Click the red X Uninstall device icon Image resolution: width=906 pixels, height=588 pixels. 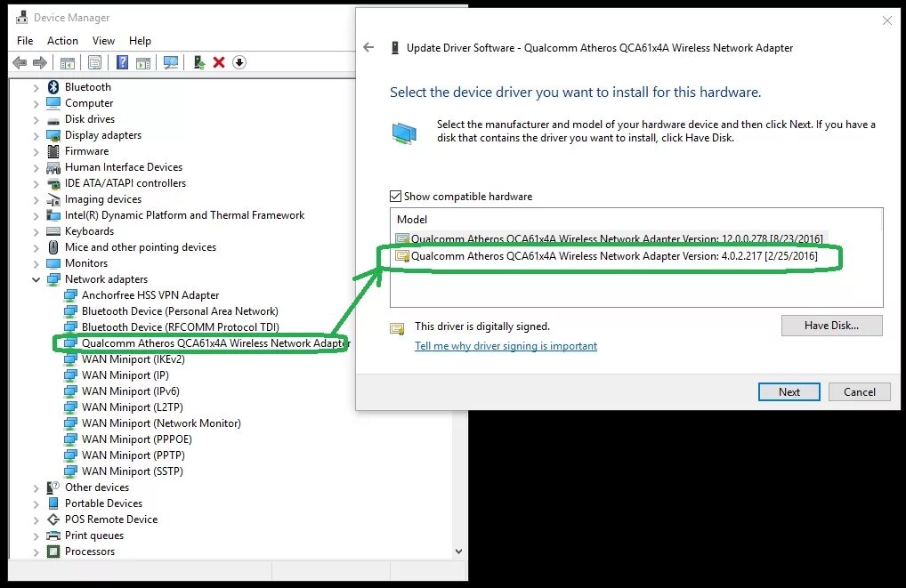pos(219,62)
